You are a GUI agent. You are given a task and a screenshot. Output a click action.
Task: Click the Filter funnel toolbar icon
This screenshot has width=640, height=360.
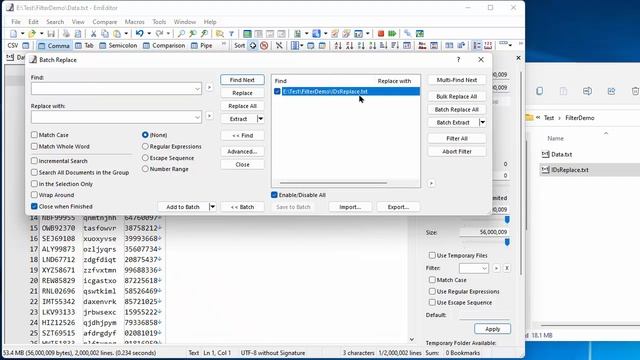point(231,33)
